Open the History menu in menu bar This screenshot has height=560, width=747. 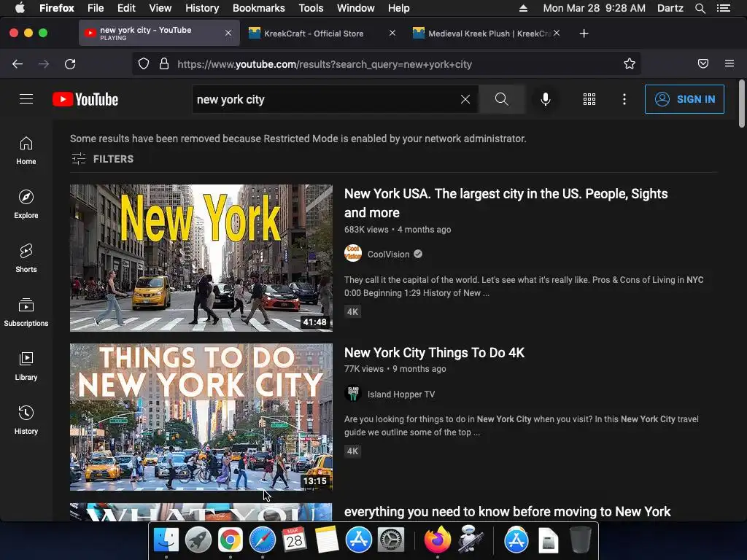202,8
